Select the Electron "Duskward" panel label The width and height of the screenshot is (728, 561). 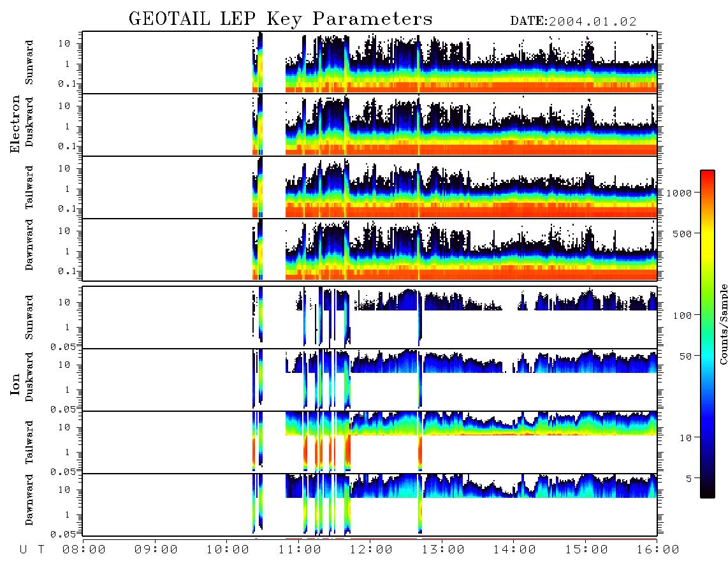click(x=29, y=122)
